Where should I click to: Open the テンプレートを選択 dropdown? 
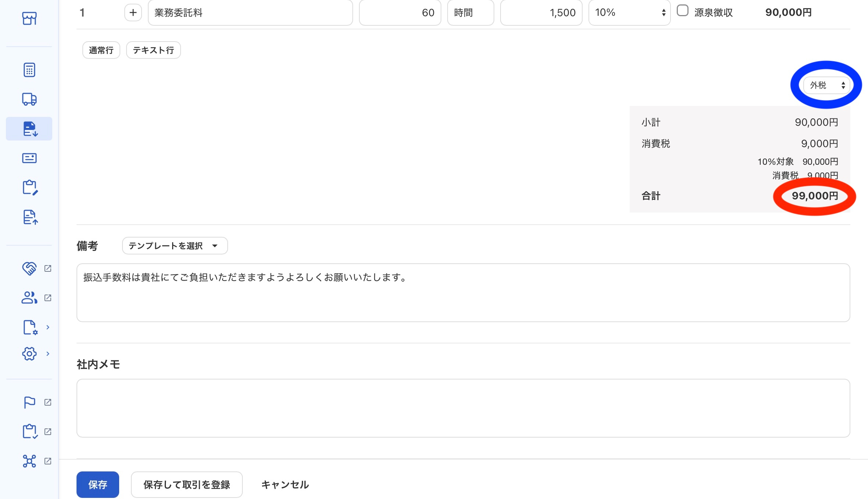[x=175, y=246]
